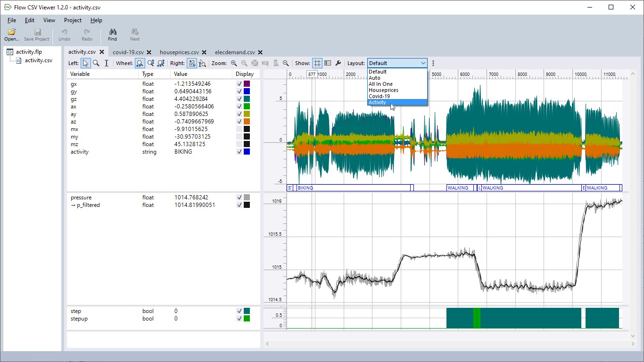Toggle display checkbox for pressure

click(x=239, y=197)
